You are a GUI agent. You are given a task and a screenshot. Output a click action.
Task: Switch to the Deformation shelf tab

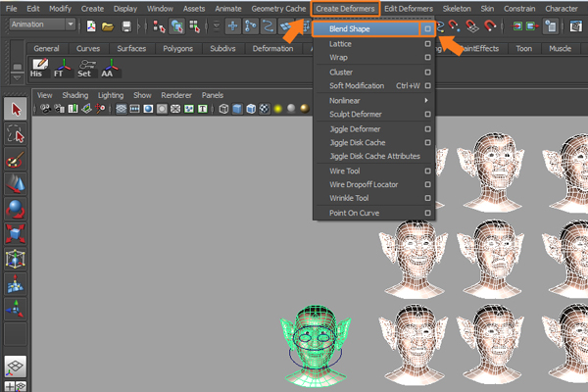(x=272, y=48)
